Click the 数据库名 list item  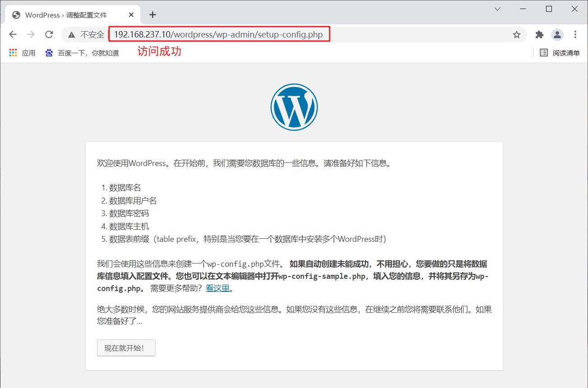tap(125, 188)
